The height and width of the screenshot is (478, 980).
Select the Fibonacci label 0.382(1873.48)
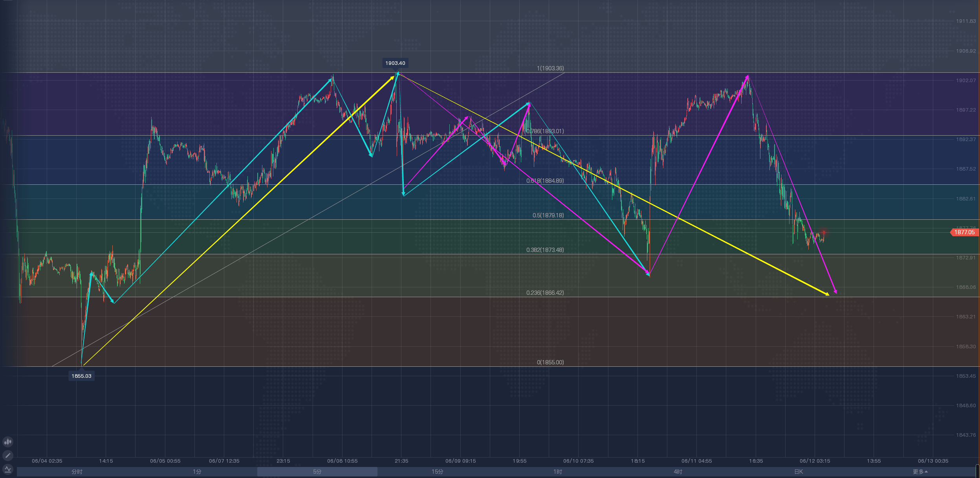[x=545, y=250]
